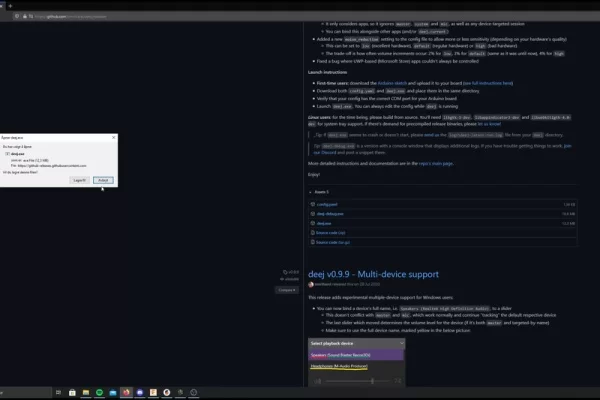Open the 'send us' link in the tip
The image size is (600, 400).
431,135
